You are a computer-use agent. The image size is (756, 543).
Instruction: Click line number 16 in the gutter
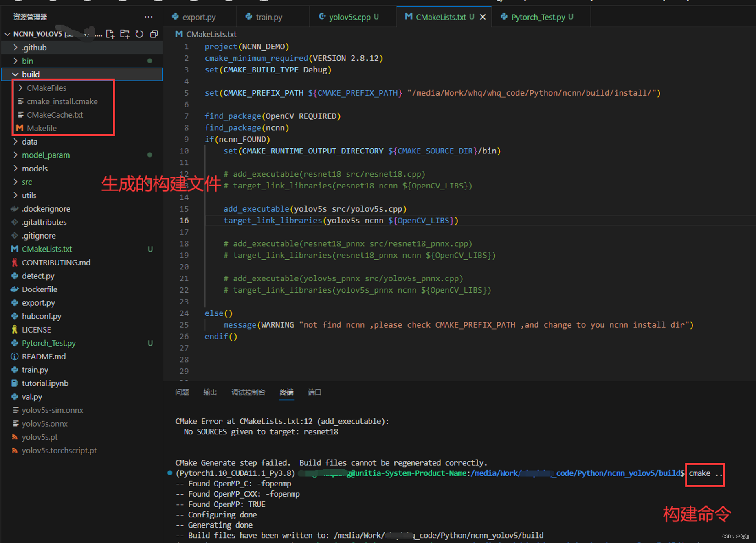point(184,221)
